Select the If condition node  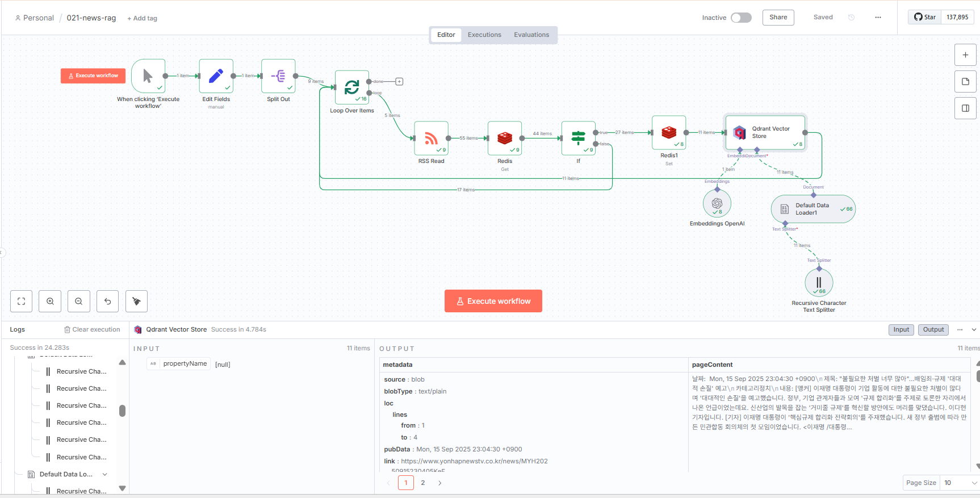[579, 138]
